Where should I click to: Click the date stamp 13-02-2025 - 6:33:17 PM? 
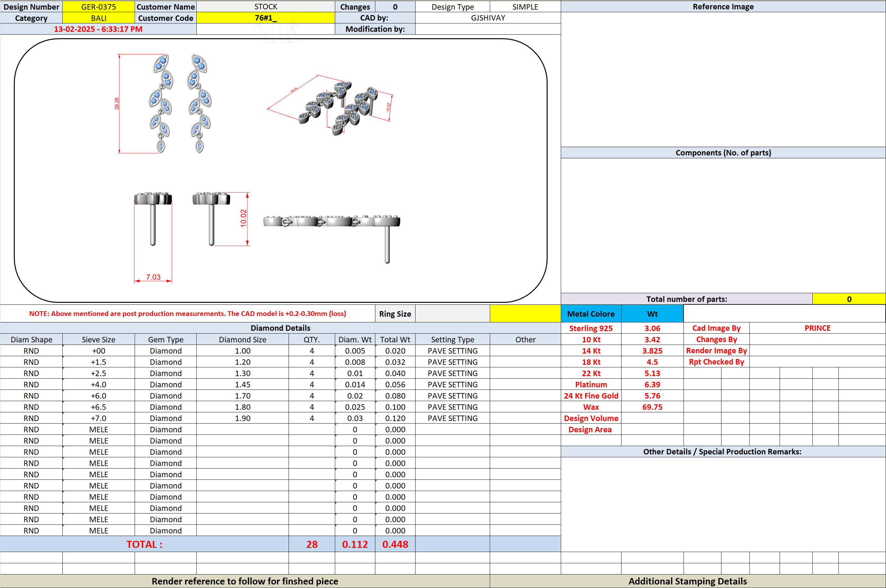pos(98,29)
